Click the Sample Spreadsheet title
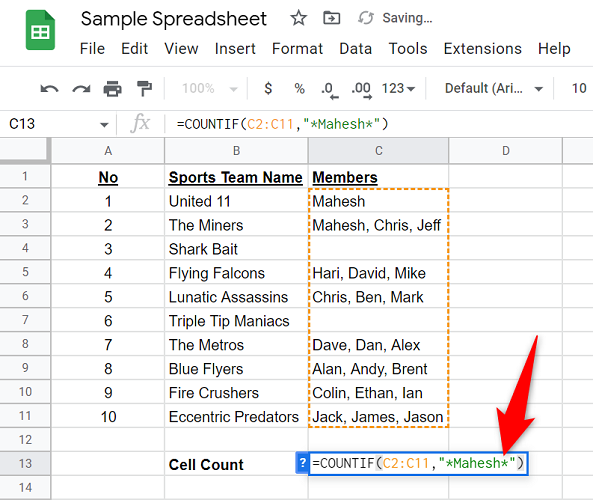The width and height of the screenshot is (593, 500). 174,19
